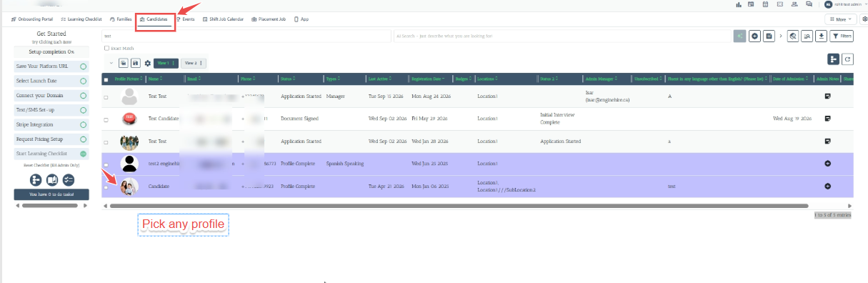Open the Shift Job Calendar tab

click(223, 19)
